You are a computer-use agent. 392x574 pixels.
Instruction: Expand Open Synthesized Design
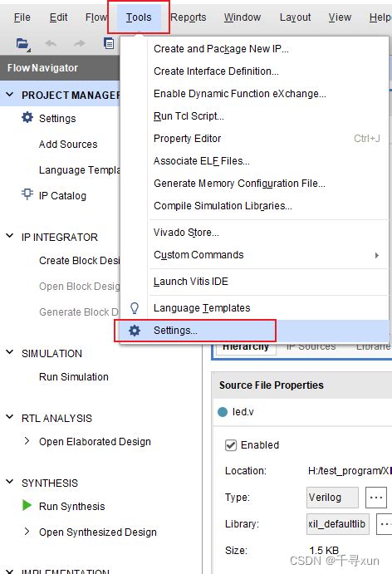[27, 531]
